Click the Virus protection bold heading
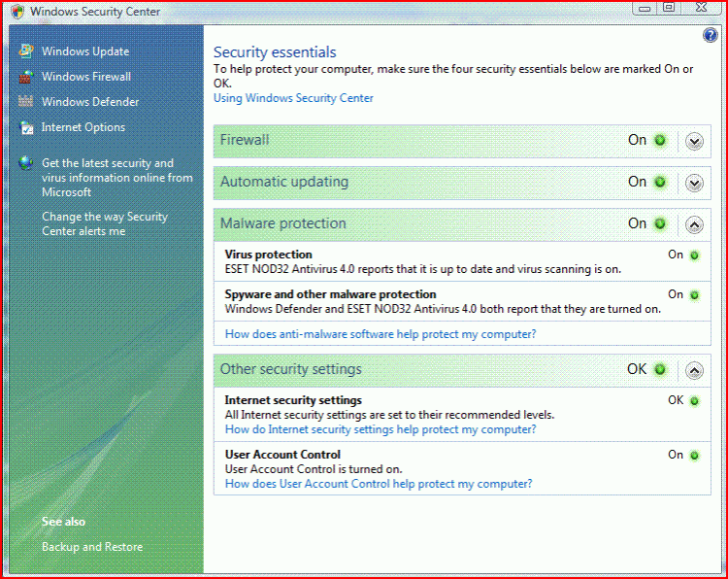This screenshot has width=728, height=579. (268, 255)
